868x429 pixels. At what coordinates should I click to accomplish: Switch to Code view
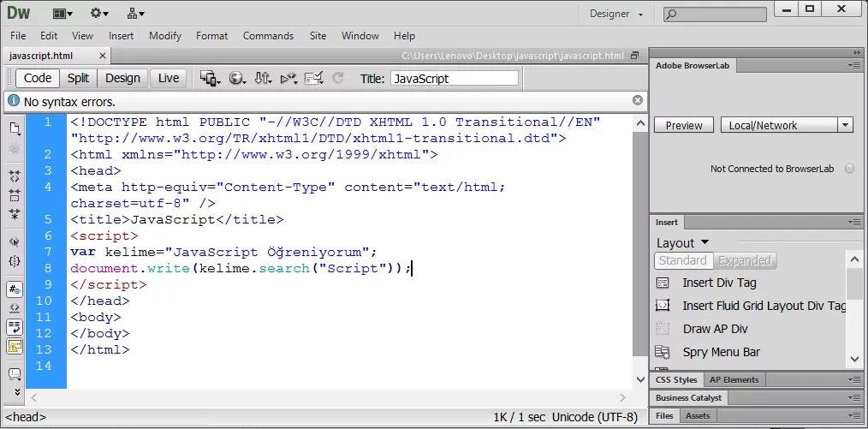38,79
